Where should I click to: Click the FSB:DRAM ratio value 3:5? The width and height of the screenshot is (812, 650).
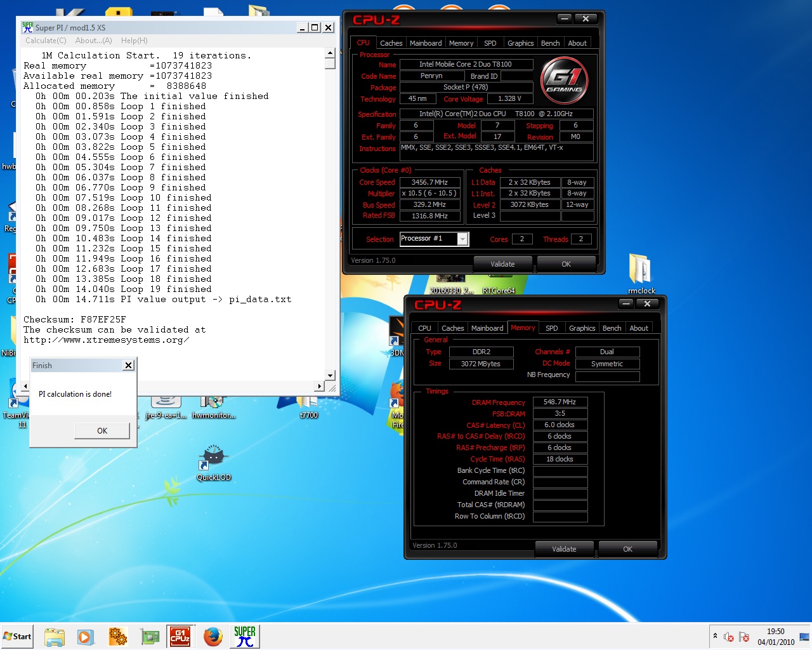pos(560,413)
